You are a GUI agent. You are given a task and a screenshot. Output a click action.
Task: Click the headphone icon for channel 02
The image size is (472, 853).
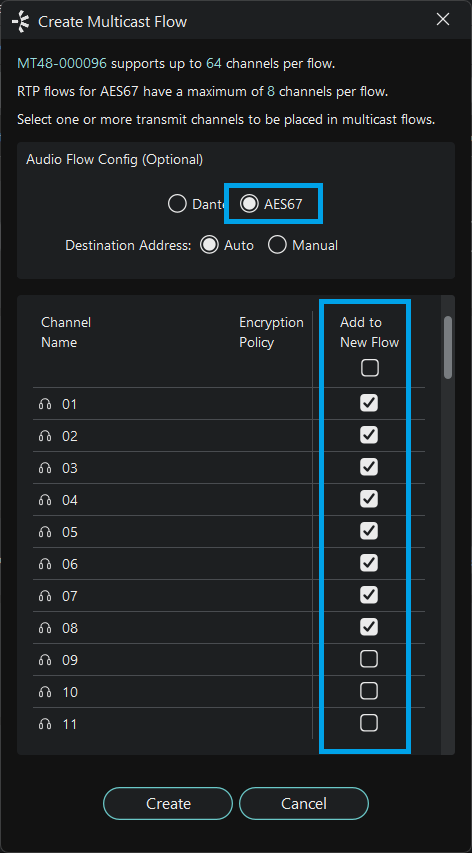coord(45,436)
